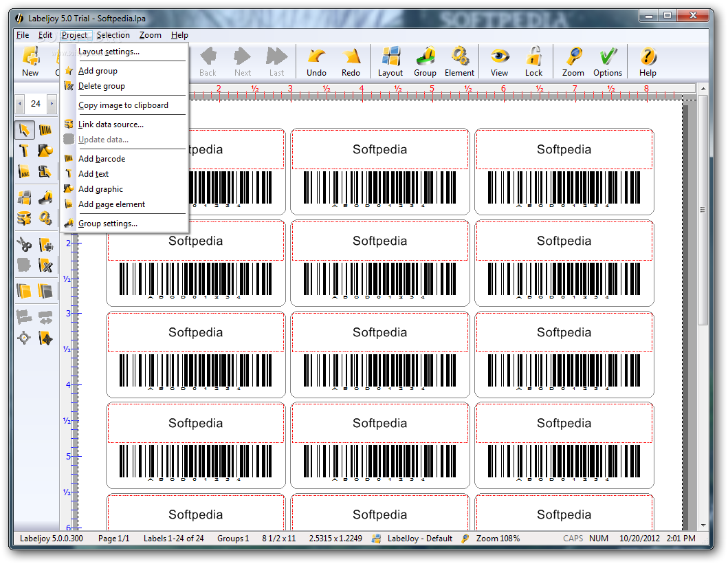Open the Selection menu
728x564 pixels.
pyautogui.click(x=113, y=35)
